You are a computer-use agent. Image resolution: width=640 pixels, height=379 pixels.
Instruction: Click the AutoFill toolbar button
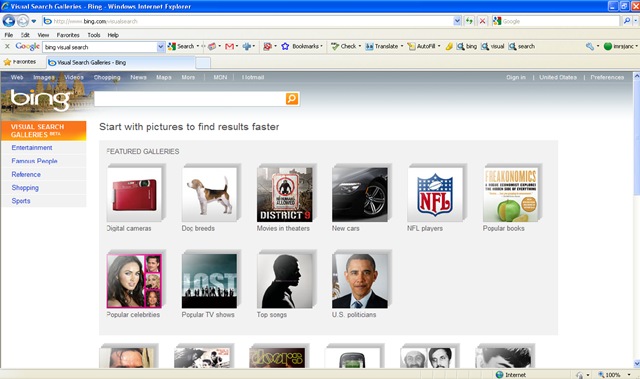click(422, 47)
